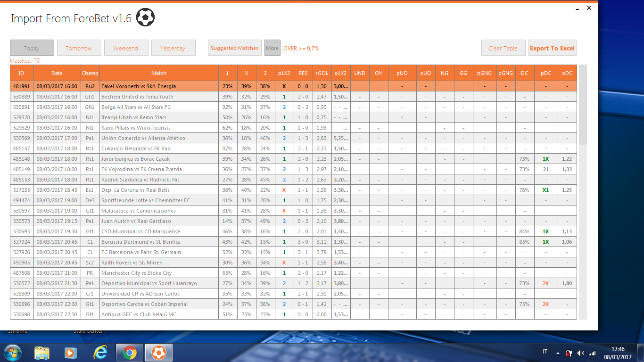Click oUO column header
644x362 pixels.
coord(426,73)
